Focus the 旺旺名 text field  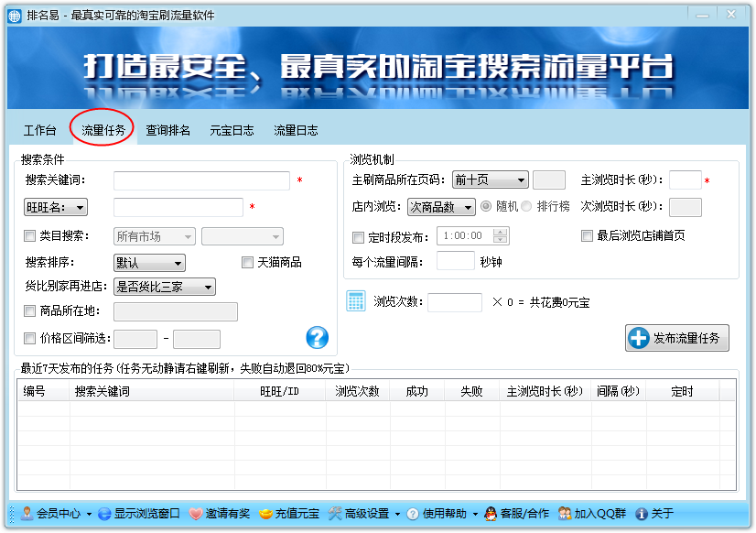tap(178, 207)
